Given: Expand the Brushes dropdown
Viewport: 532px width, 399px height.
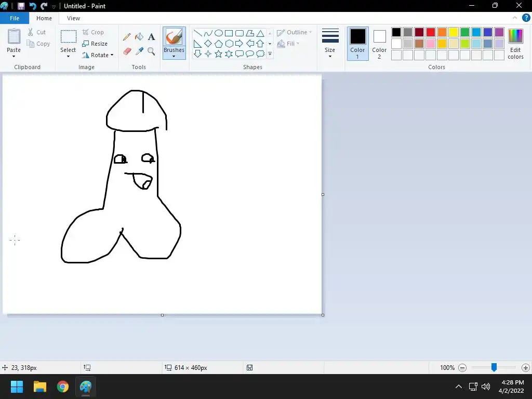Looking at the screenshot, I should click(x=174, y=54).
